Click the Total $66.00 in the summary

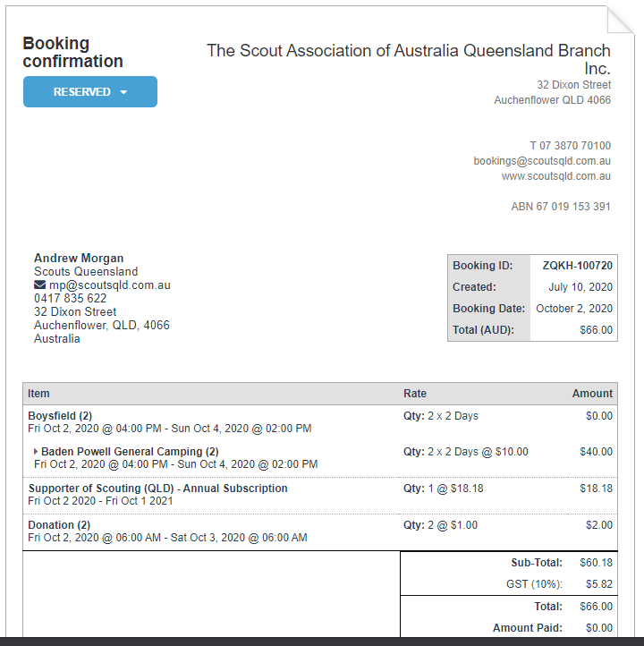point(597,607)
